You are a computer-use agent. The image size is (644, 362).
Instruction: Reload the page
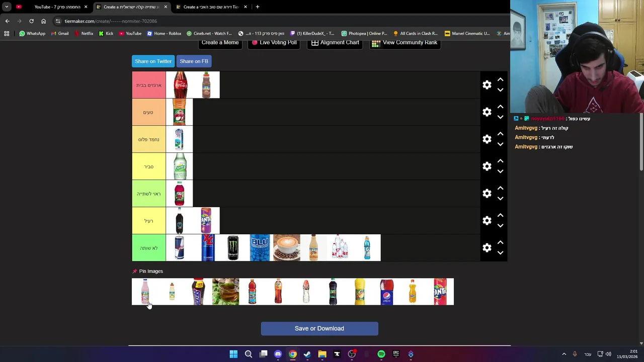pyautogui.click(x=31, y=21)
